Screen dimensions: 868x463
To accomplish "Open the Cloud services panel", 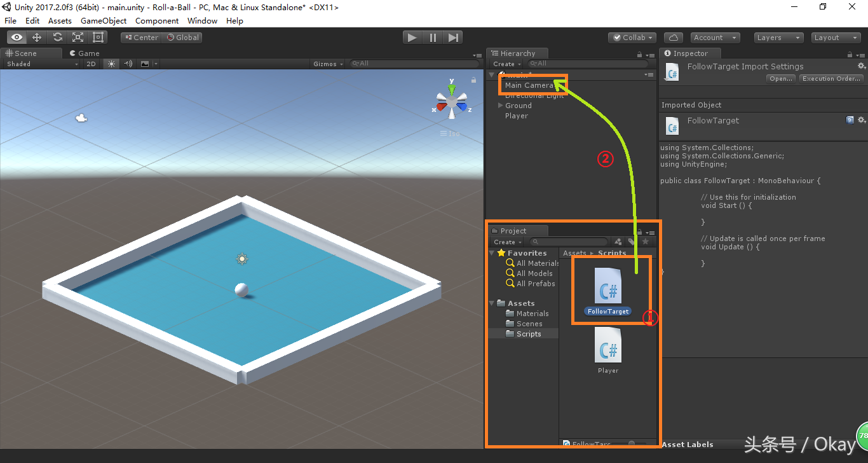I will pos(674,38).
